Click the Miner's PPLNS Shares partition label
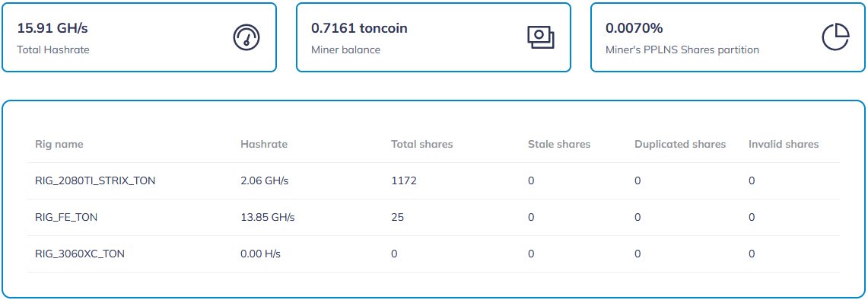 point(682,49)
